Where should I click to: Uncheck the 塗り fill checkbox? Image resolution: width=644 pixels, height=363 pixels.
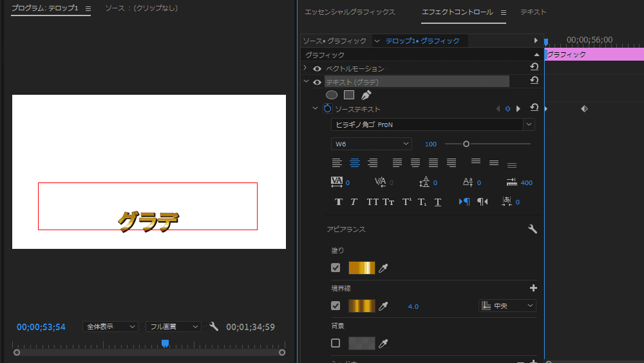(336, 268)
